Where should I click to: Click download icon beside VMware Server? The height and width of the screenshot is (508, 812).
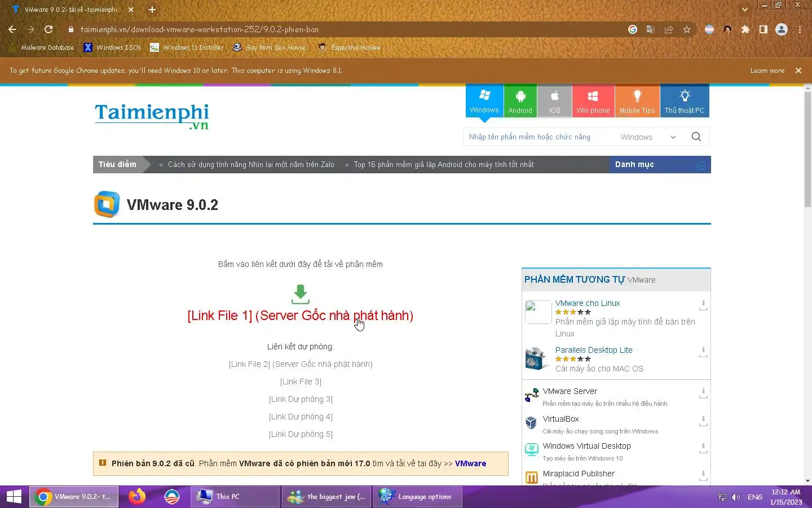703,393
